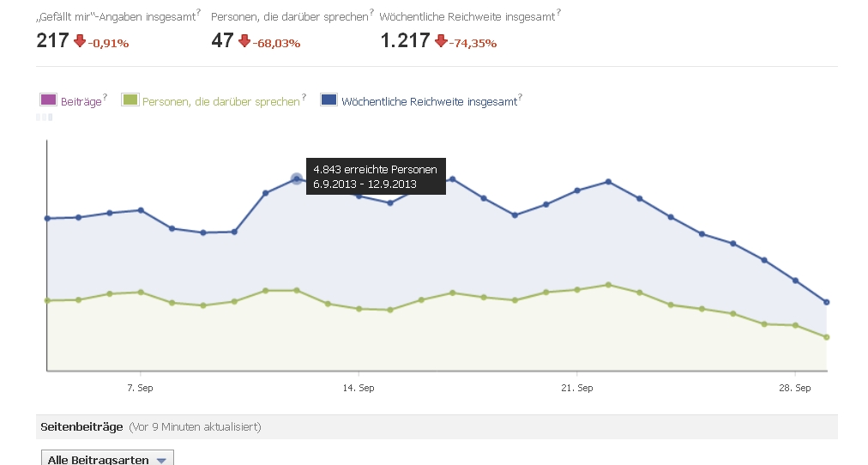Image resolution: width=868 pixels, height=465 pixels.
Task: Toggle blue Wöchentliche Reichweite insgesamt legend label
Action: (x=429, y=101)
